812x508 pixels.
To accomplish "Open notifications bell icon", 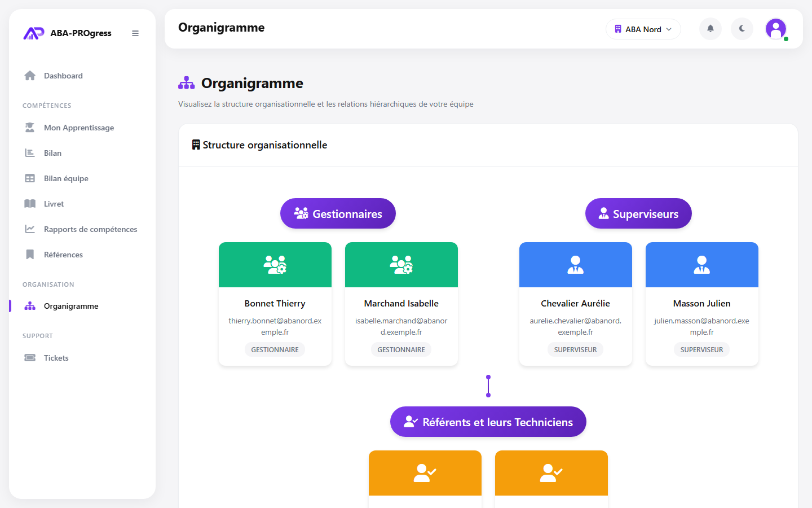I will coord(710,29).
